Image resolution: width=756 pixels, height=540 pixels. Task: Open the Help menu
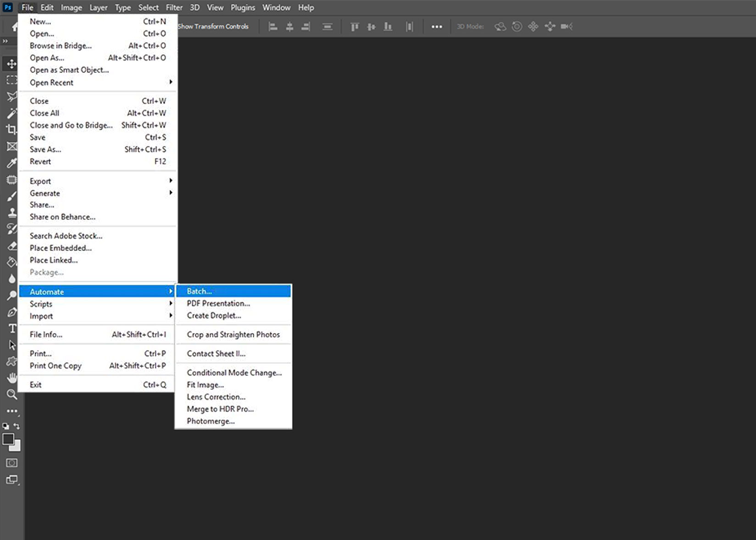(306, 7)
